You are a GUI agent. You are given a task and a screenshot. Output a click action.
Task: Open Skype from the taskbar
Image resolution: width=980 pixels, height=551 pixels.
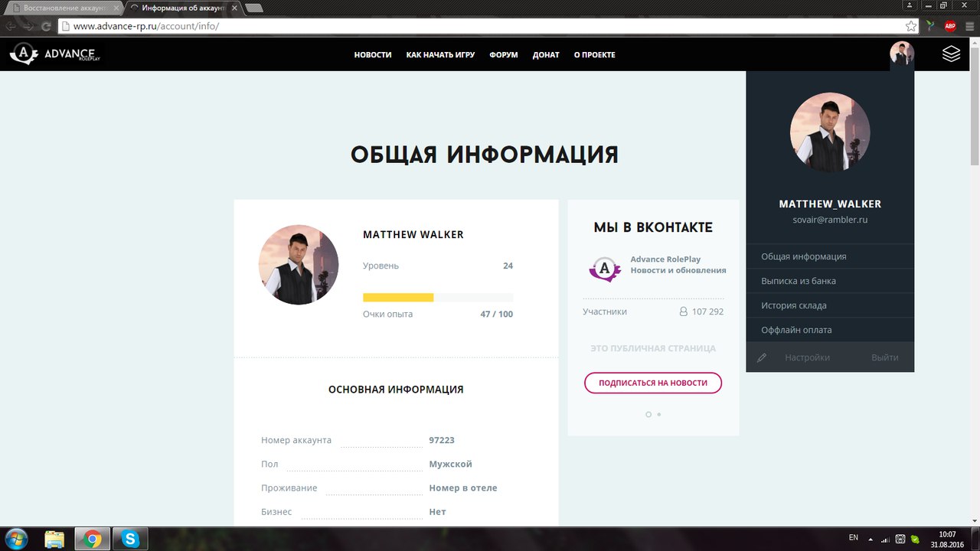coord(131,539)
